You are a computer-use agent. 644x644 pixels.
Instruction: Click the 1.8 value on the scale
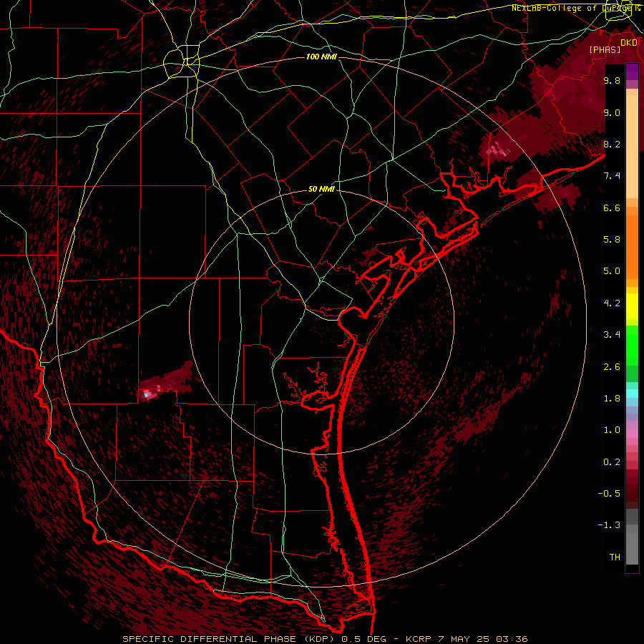[612, 398]
